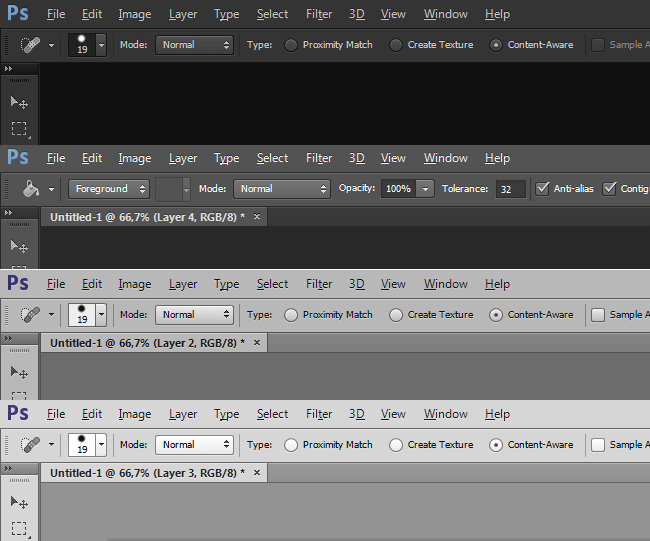The height and width of the screenshot is (541, 650).
Task: Expand tools panel double-arrow in Layer 4 window
Action: click(8, 213)
